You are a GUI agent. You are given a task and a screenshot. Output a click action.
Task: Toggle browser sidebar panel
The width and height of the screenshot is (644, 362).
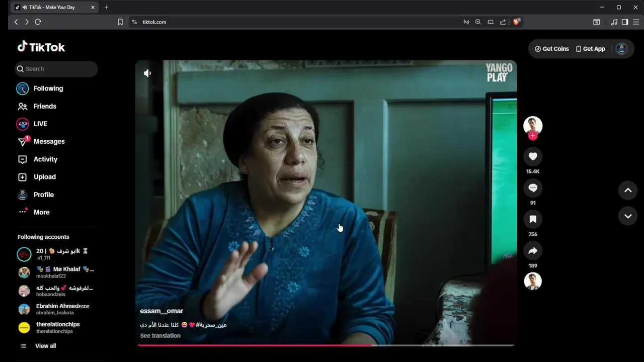[x=625, y=22]
